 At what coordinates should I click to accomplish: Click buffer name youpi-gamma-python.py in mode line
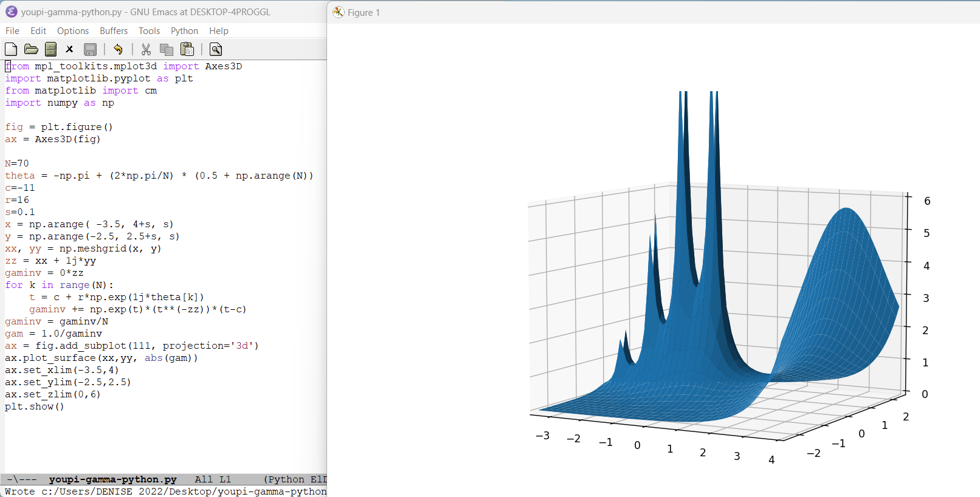tap(112, 479)
